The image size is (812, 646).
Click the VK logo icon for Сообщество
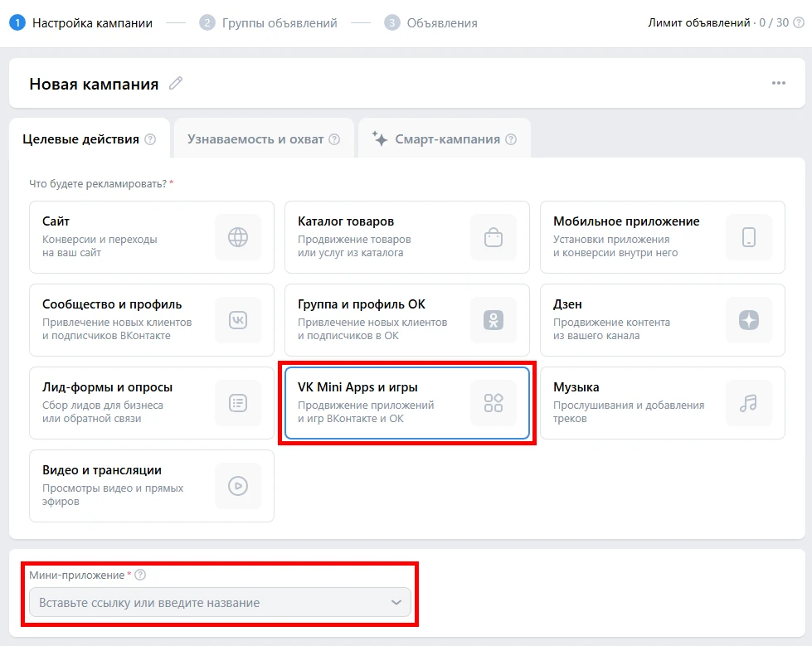[x=238, y=320]
